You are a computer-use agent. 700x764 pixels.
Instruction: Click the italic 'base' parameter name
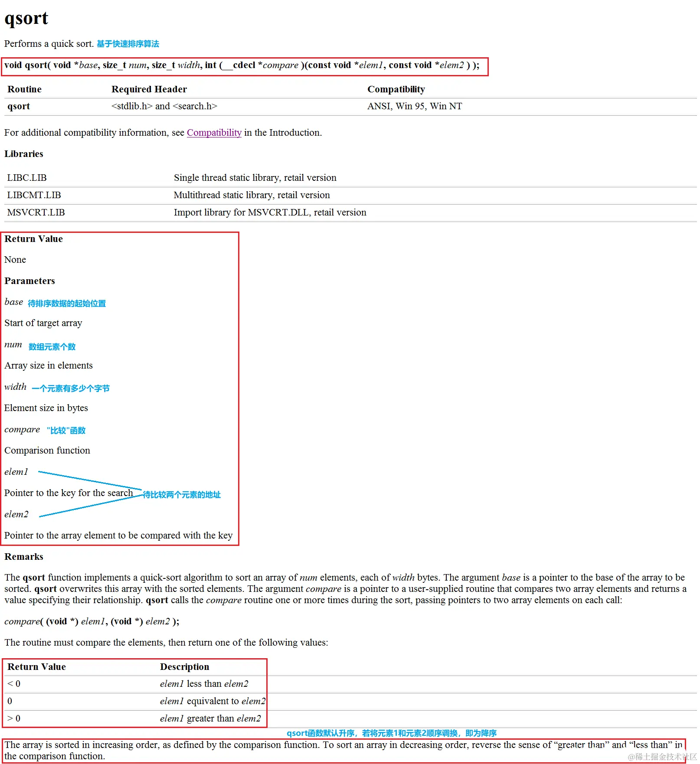pos(14,302)
